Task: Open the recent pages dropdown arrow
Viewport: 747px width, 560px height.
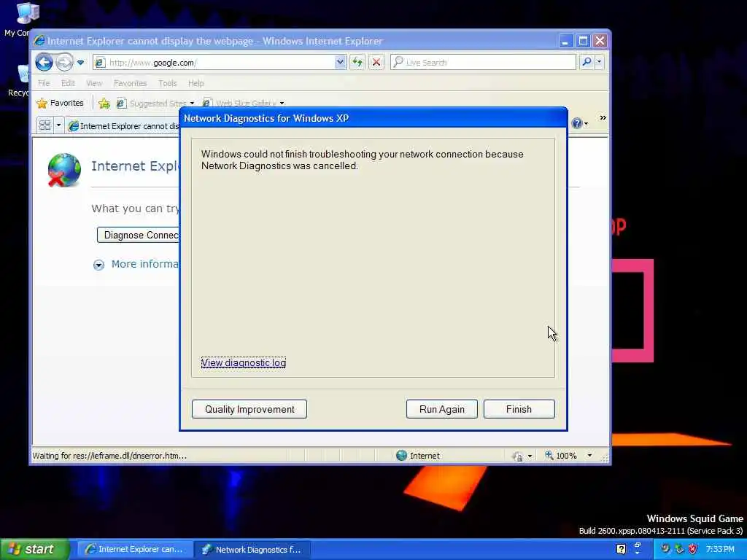Action: [80, 63]
